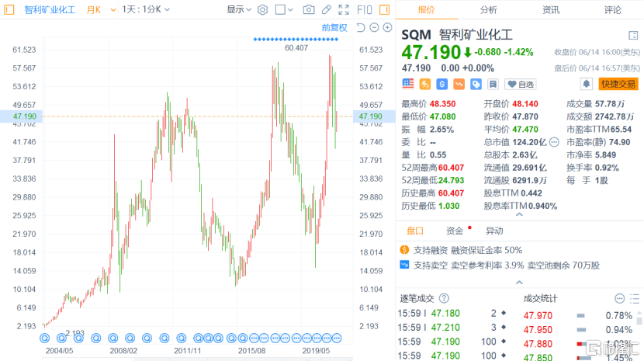Open the F10 company info
Image resolution: width=644 pixels, height=361 pixels.
click(x=365, y=9)
